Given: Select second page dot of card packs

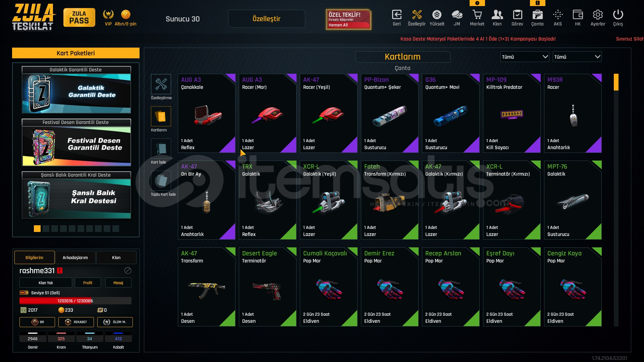Looking at the screenshot, I should pyautogui.click(x=46, y=229).
